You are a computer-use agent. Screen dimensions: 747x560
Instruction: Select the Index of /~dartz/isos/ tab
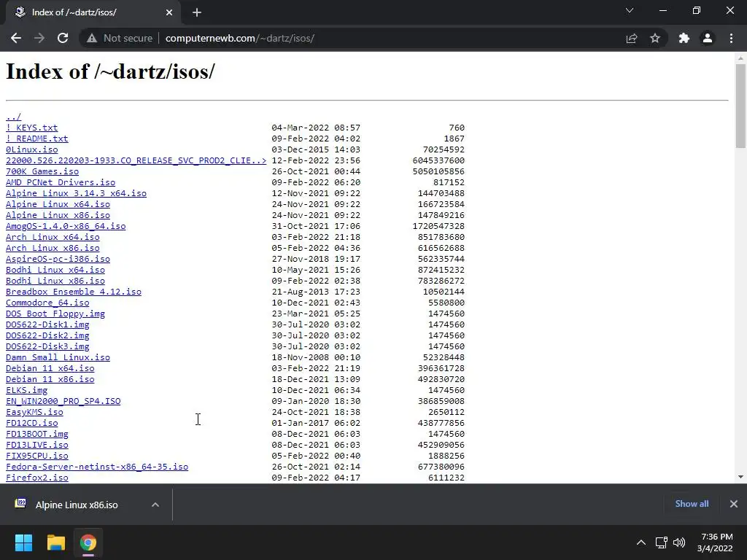point(93,12)
